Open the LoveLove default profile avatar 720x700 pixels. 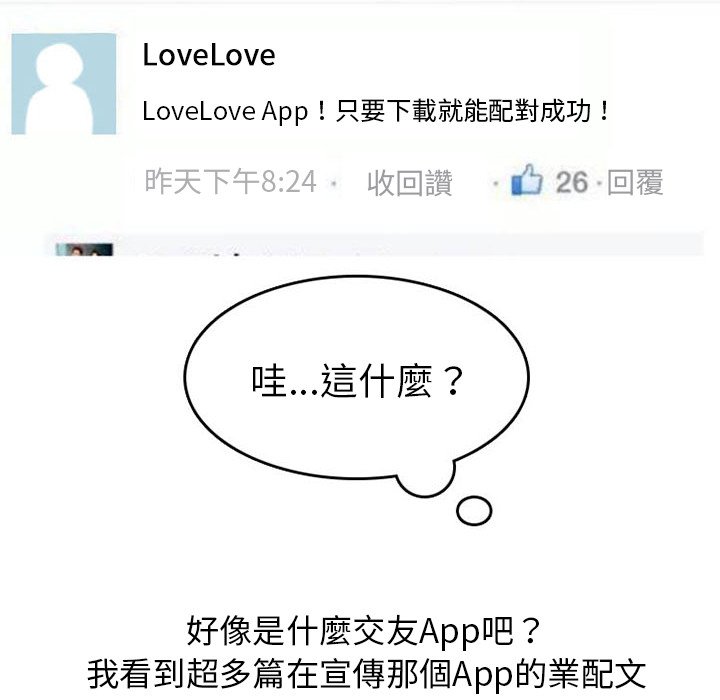(x=64, y=84)
